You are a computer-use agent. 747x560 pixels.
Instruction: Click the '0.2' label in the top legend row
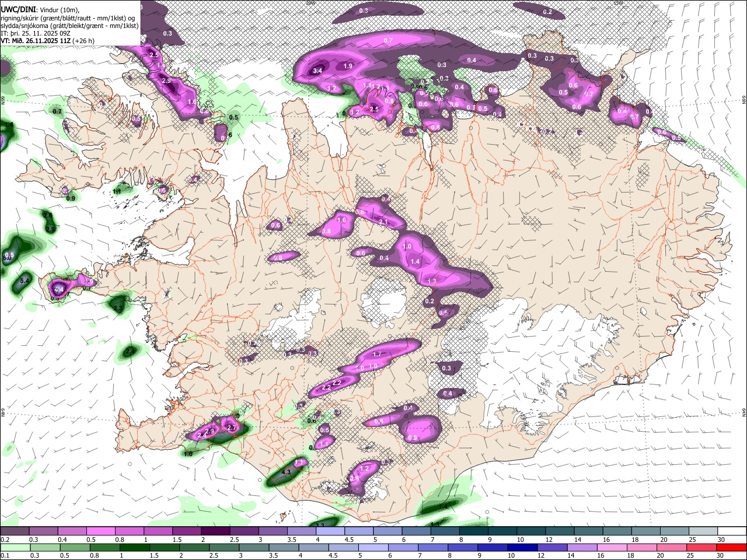5,540
